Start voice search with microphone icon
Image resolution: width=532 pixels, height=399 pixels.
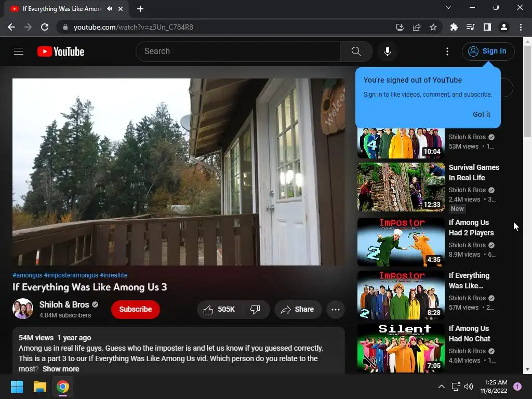[x=388, y=51]
